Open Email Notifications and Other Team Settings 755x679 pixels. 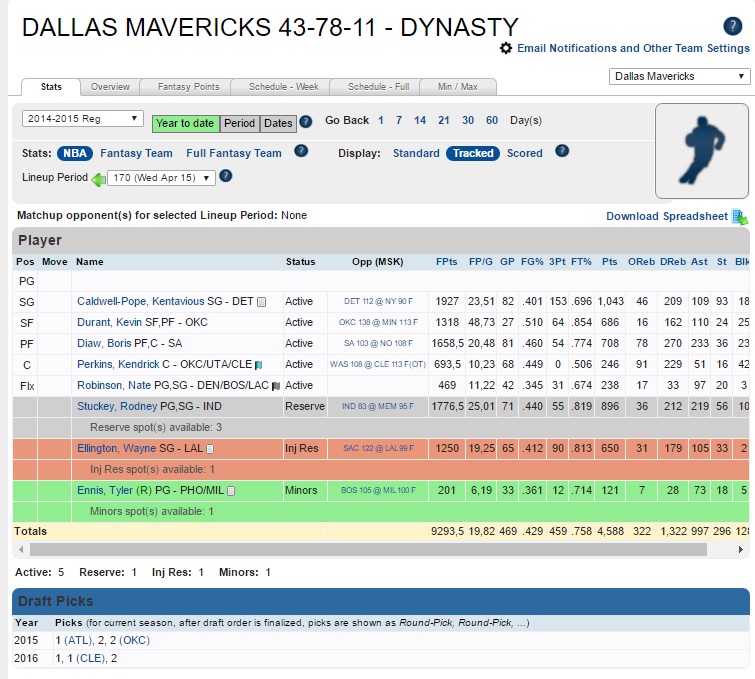coord(633,48)
